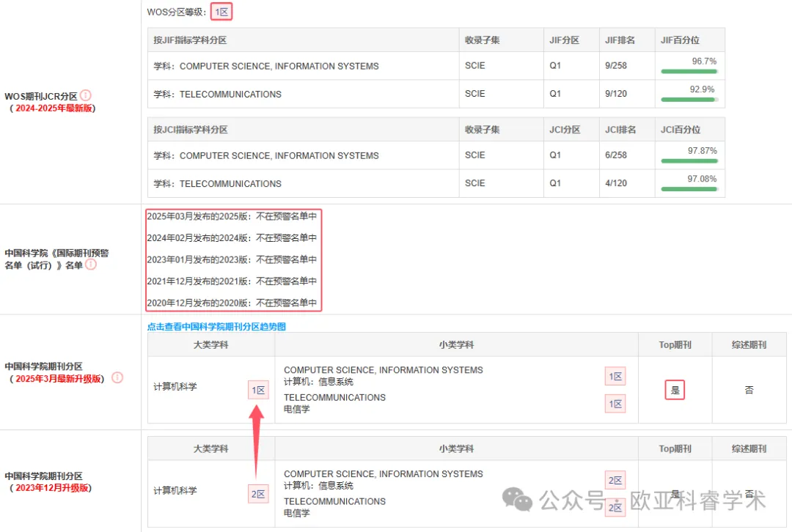Click the boxed 是 under Top期刊 for 2025
This screenshot has height=532, width=792.
click(675, 391)
